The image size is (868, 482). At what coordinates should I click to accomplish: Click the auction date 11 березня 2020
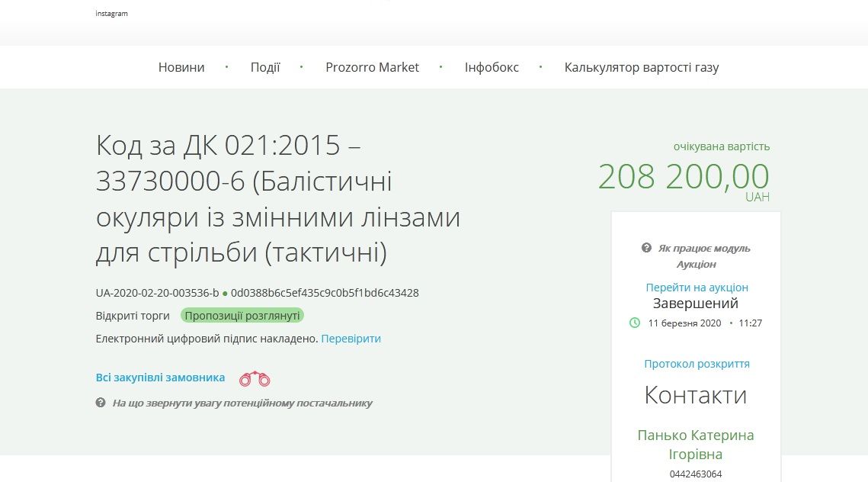pos(685,323)
